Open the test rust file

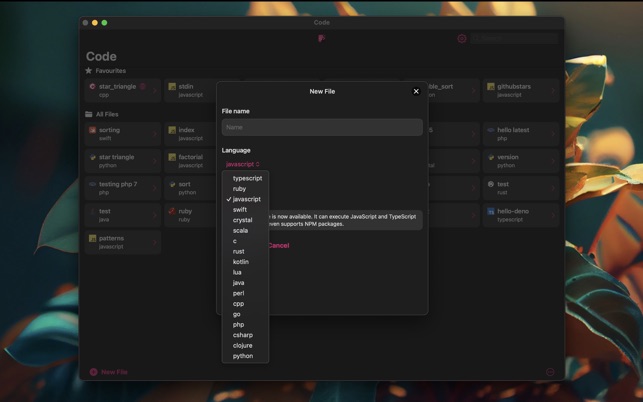pyautogui.click(x=521, y=188)
